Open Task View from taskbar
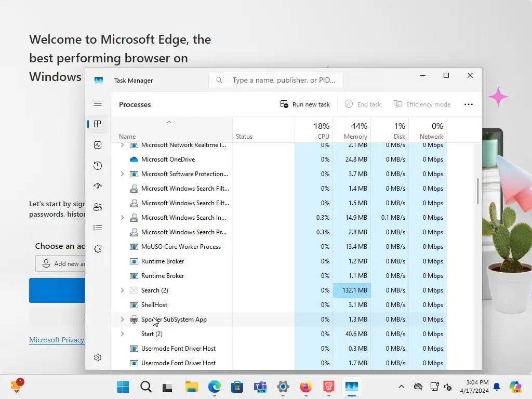 click(168, 387)
